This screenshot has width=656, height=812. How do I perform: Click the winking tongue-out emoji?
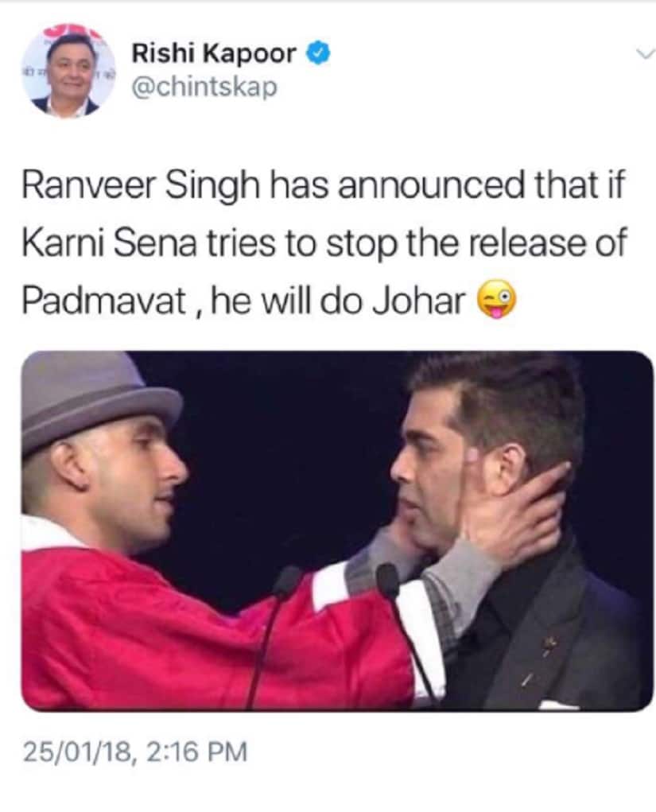coord(496,301)
